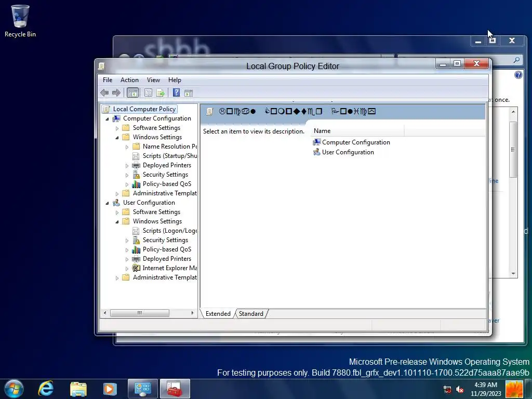532x399 pixels.
Task: Expand Deployed Printers under Computer Configuration
Action: tap(127, 166)
